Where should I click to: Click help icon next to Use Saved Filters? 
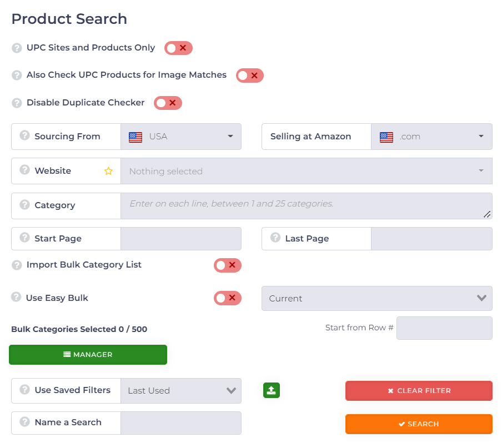pyautogui.click(x=24, y=389)
